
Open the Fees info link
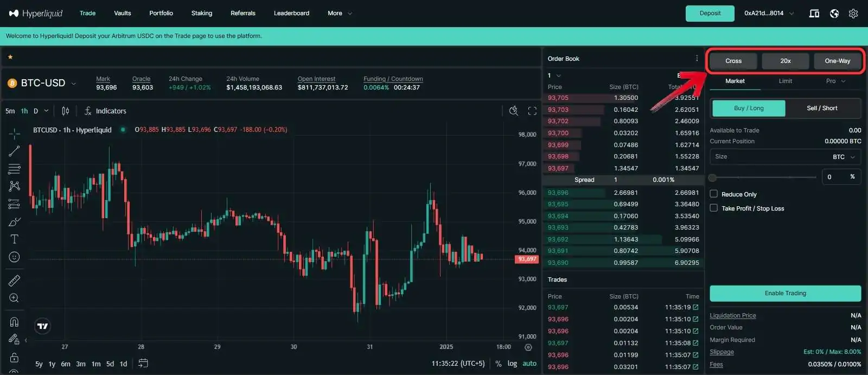(716, 364)
